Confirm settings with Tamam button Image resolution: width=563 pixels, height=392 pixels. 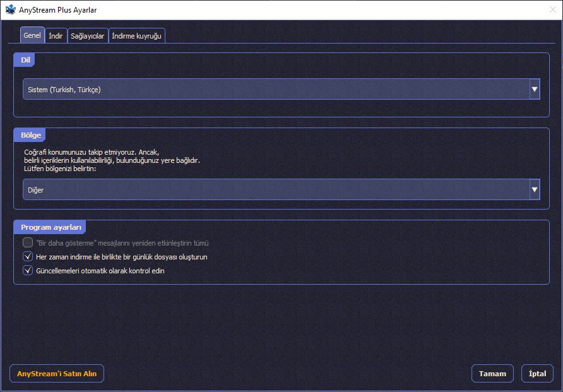(492, 374)
